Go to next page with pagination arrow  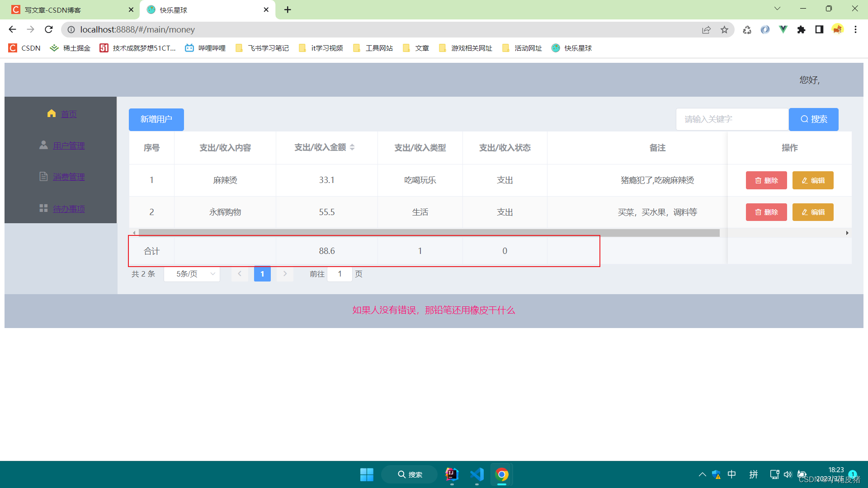[x=285, y=274]
